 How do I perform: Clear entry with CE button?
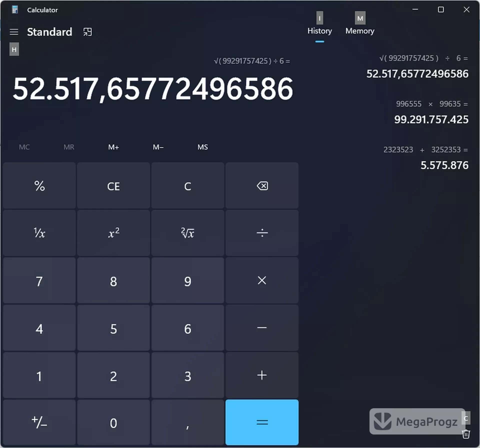(113, 186)
